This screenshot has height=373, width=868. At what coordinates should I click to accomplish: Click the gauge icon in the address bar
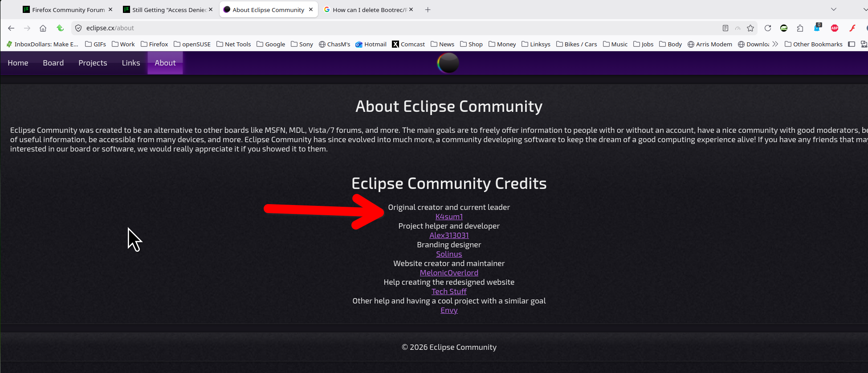pyautogui.click(x=738, y=28)
